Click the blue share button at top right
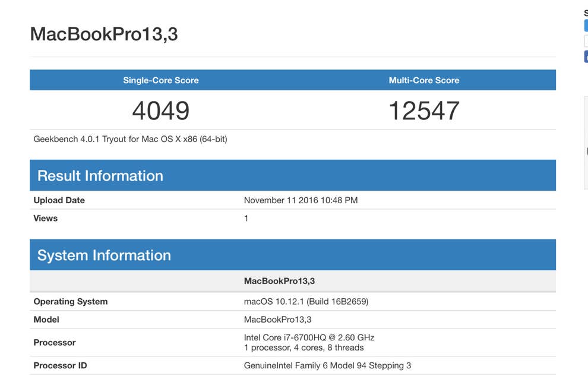This screenshot has width=588, height=379. tap(586, 26)
